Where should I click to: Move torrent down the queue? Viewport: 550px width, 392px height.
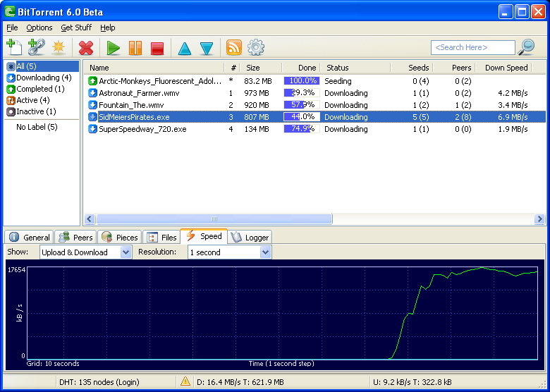pos(206,48)
